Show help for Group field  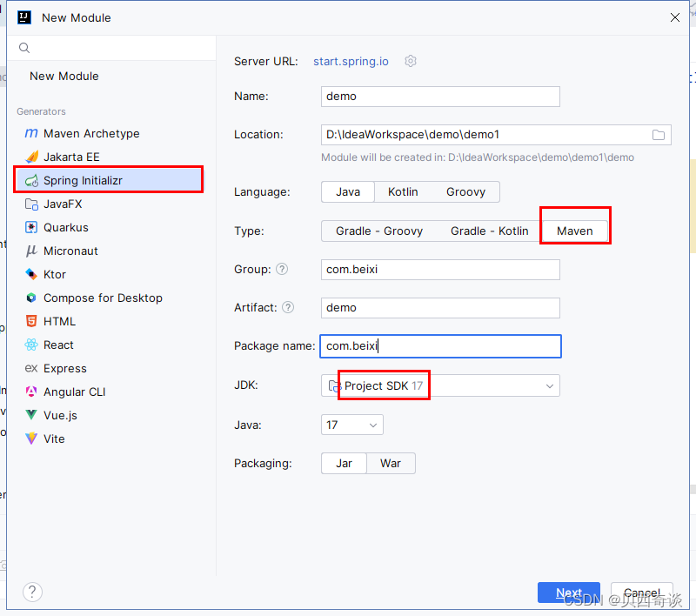[282, 269]
